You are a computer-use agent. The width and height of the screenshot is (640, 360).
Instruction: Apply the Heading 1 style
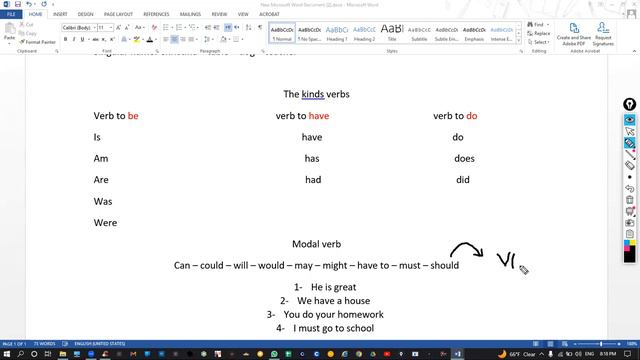pos(337,33)
